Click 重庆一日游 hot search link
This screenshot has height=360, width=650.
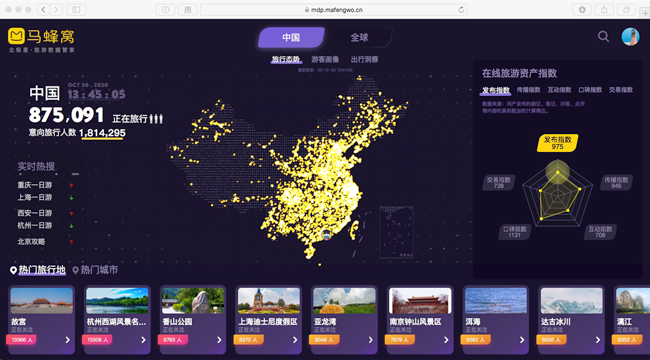click(x=35, y=185)
